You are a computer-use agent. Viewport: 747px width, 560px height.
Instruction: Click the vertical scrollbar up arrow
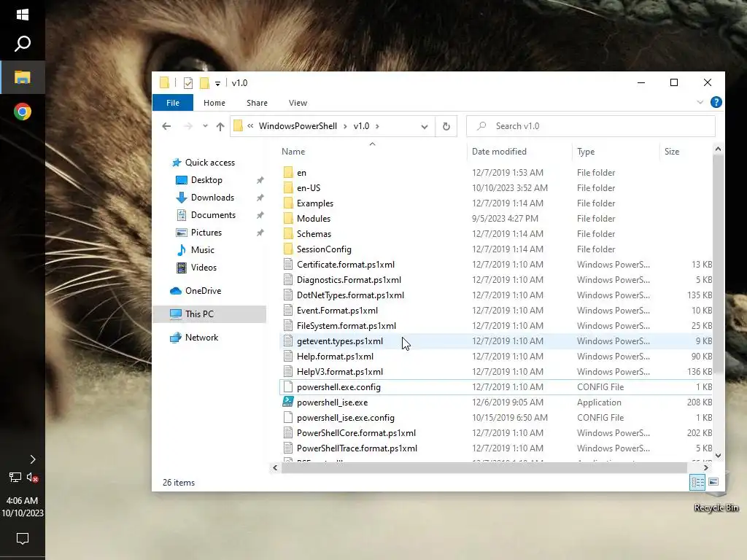(718, 149)
